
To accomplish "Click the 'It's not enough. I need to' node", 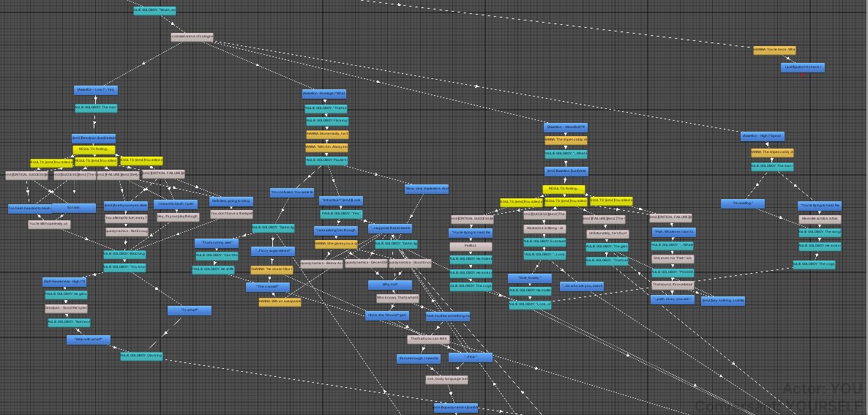I will (419, 359).
